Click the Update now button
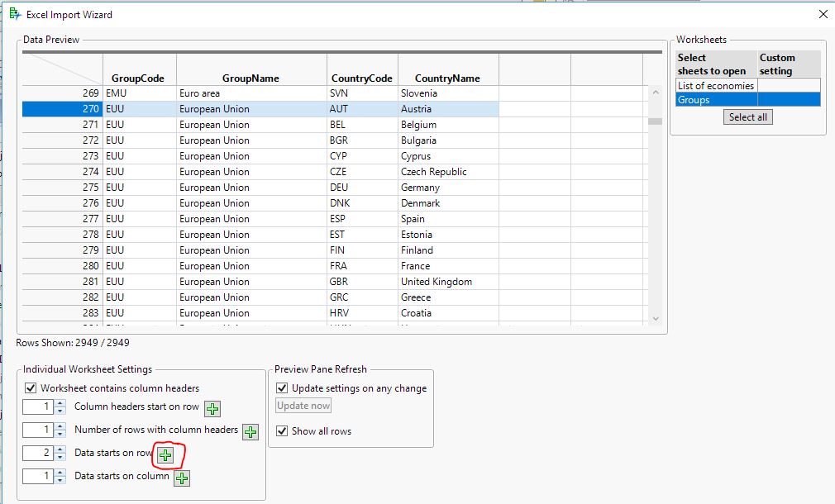 (303, 406)
